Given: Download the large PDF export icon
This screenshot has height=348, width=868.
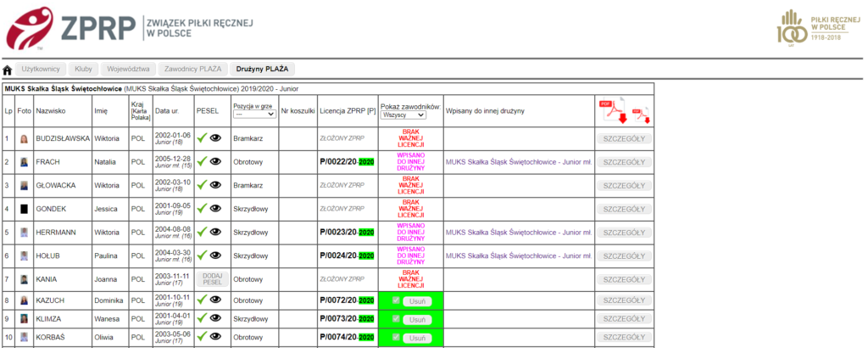Looking at the screenshot, I should click(613, 111).
